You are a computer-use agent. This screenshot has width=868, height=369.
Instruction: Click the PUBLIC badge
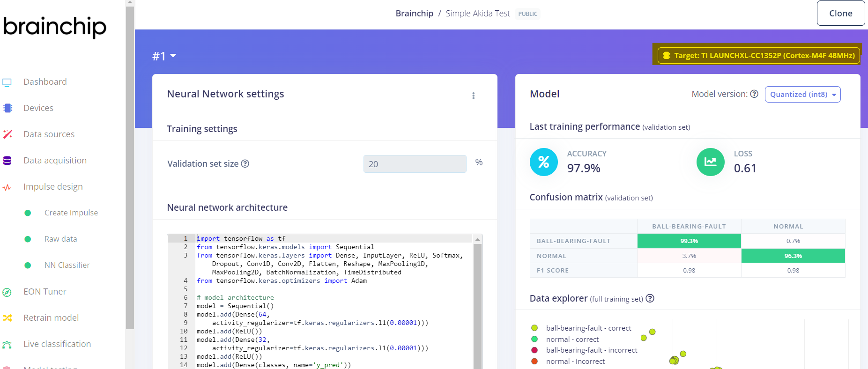pyautogui.click(x=528, y=14)
